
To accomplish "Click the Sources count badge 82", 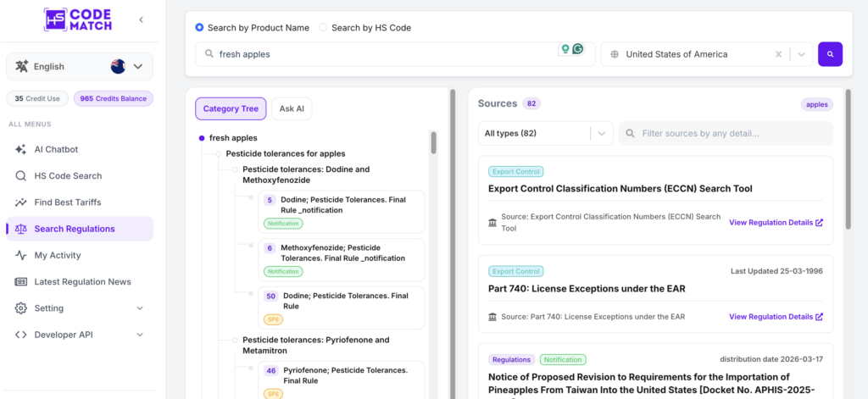I will coord(531,103).
